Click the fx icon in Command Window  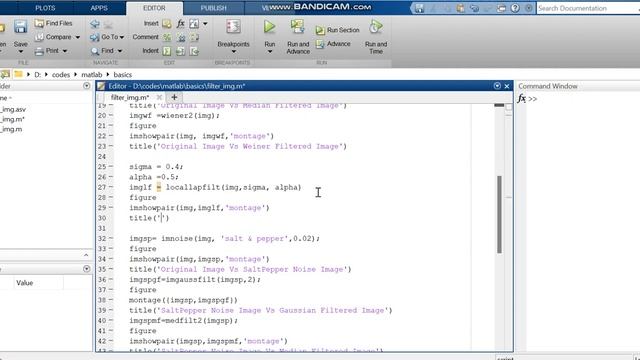(522, 98)
